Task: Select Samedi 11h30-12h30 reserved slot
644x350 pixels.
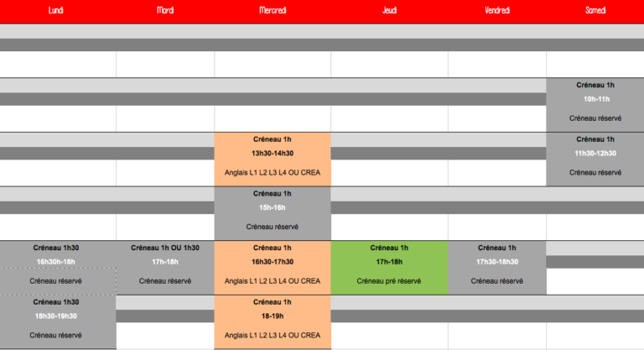Action: pos(595,159)
